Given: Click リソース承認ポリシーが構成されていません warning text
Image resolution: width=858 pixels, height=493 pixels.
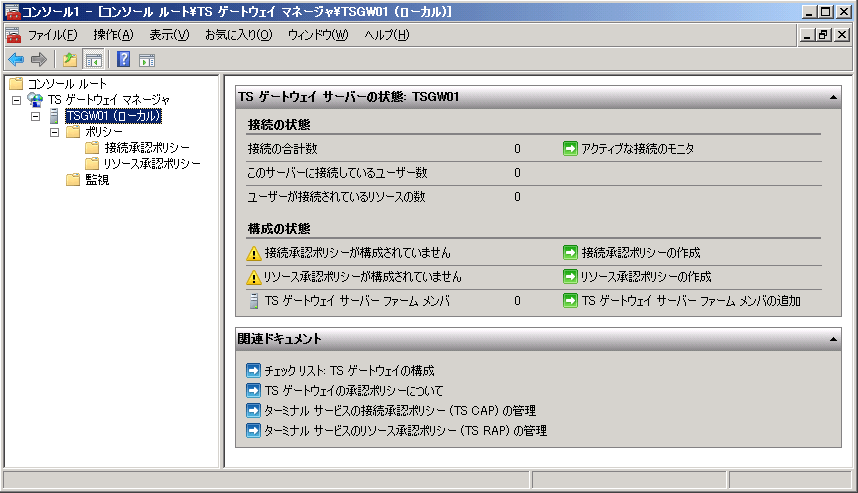Looking at the screenshot, I should tap(363, 277).
